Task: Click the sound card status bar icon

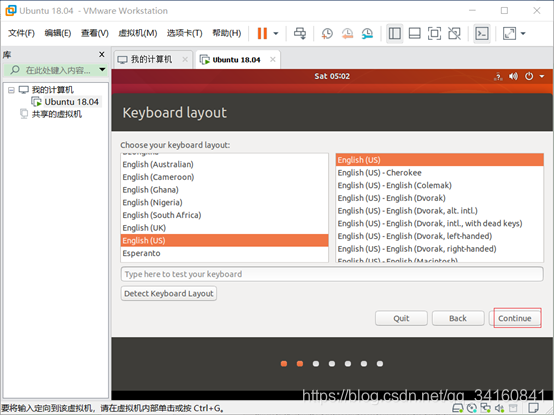Action: 499,408
